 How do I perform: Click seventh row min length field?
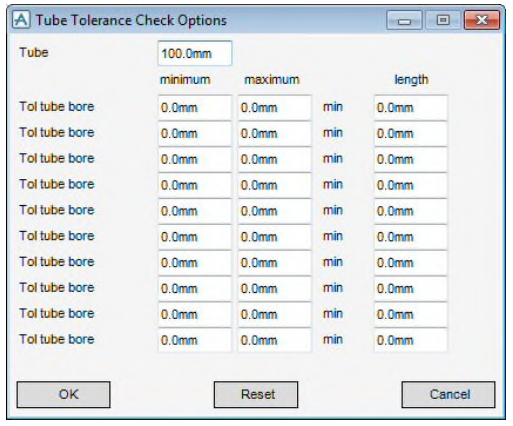pyautogui.click(x=410, y=263)
